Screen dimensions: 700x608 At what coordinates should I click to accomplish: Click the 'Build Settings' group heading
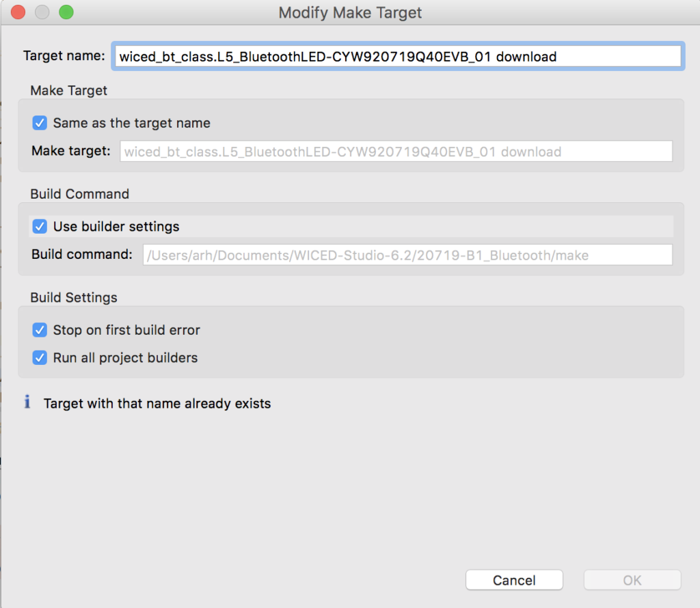tap(74, 298)
